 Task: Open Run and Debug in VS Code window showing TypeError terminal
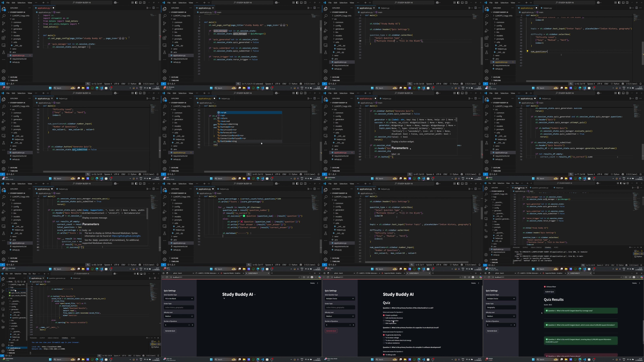[x=486, y=207]
